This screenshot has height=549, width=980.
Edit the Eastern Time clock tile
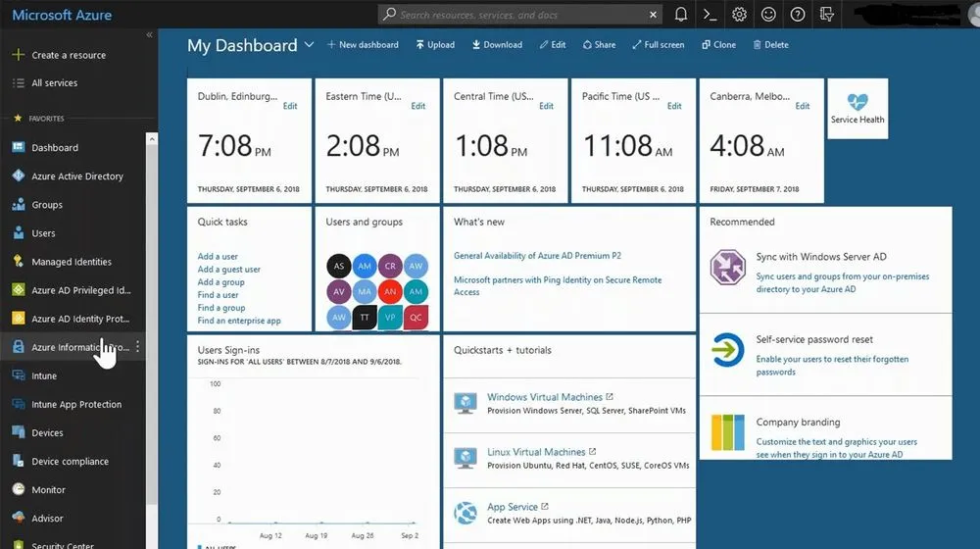[x=418, y=106]
